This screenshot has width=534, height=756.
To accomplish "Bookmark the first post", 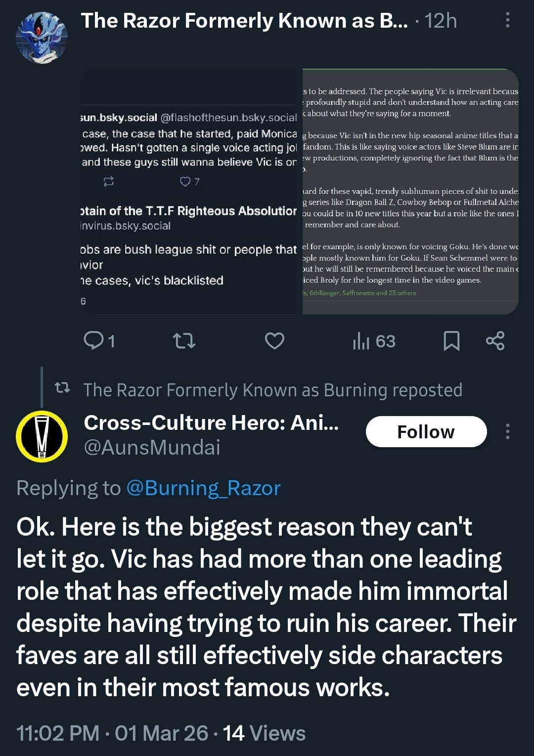I will click(451, 341).
